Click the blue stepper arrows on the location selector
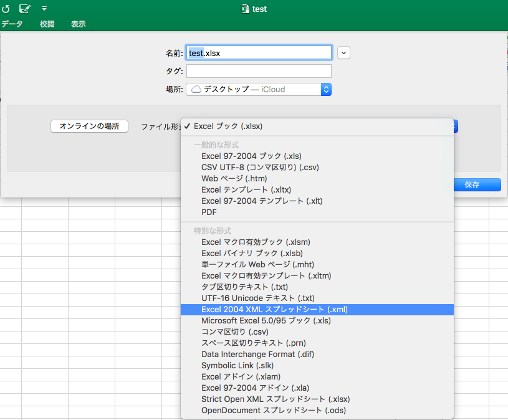The image size is (508, 420). coord(327,89)
